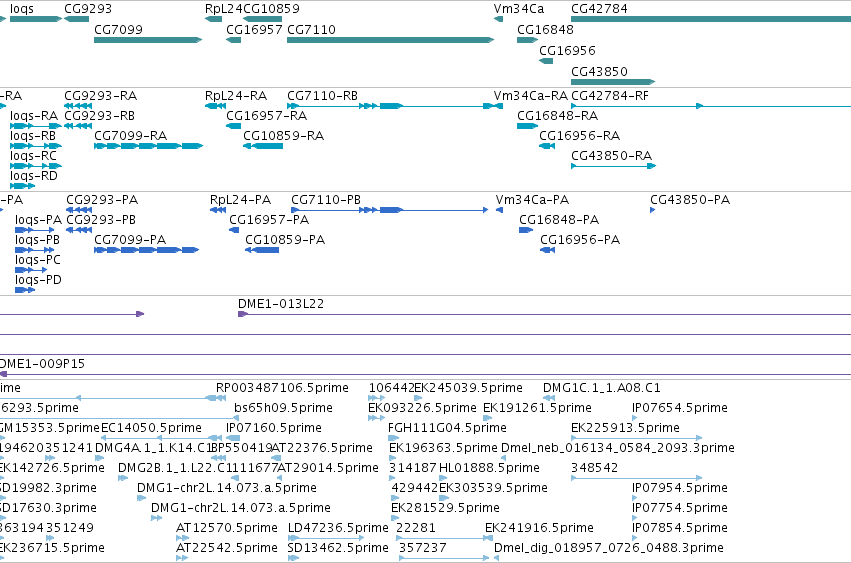Screen dimensions: 851x563
Task: Open the CG16957-RA transcript label
Action: pyautogui.click(x=266, y=116)
